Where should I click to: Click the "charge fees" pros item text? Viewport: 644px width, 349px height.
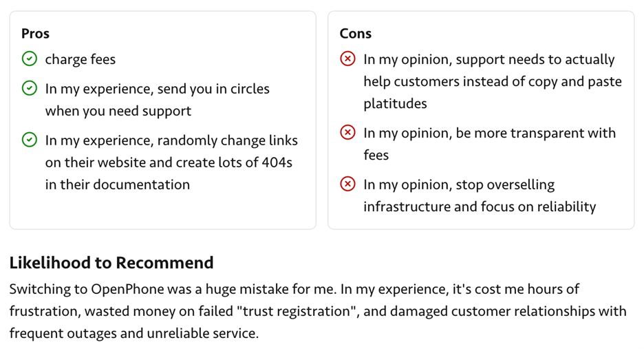click(x=80, y=59)
